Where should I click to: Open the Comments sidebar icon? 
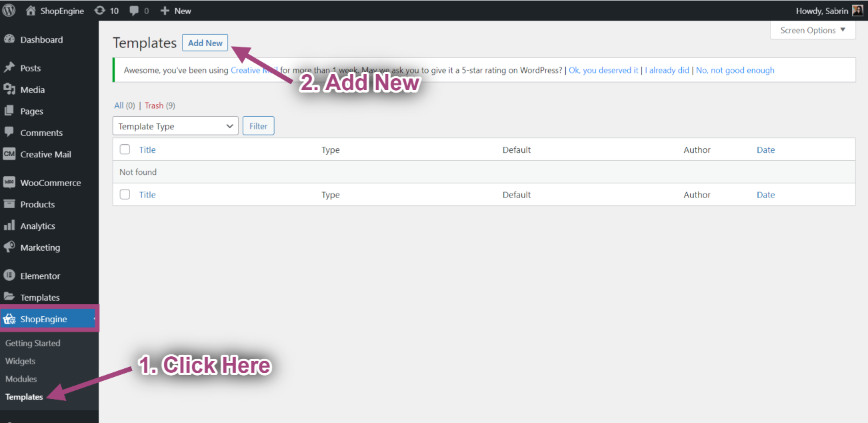9,133
